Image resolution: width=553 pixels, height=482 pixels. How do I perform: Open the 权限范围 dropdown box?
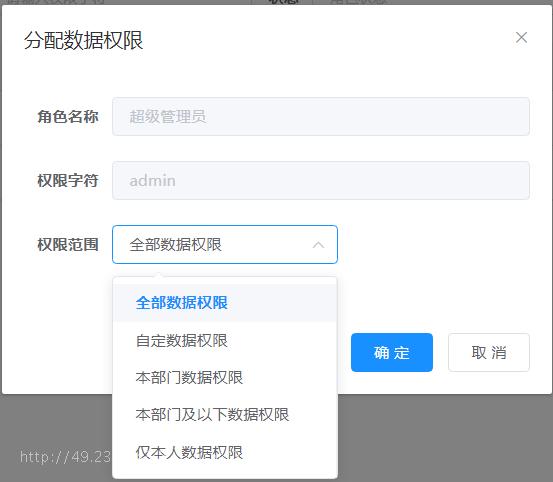pos(225,244)
